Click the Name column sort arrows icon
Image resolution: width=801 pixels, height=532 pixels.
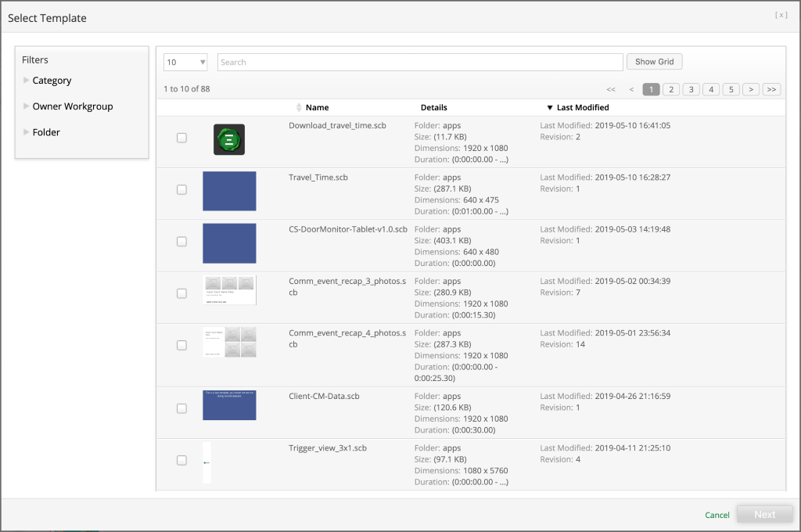pyautogui.click(x=298, y=107)
